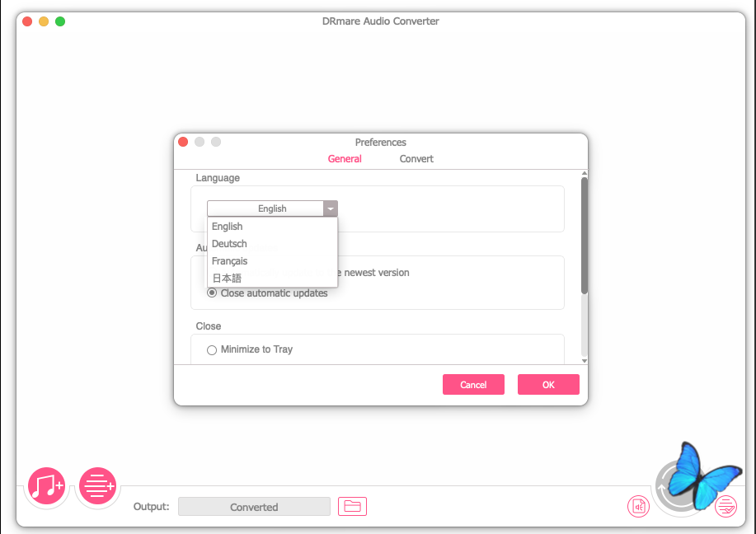The height and width of the screenshot is (534, 756).
Task: Select the Minimize to Tray radio button
Action: tap(212, 350)
